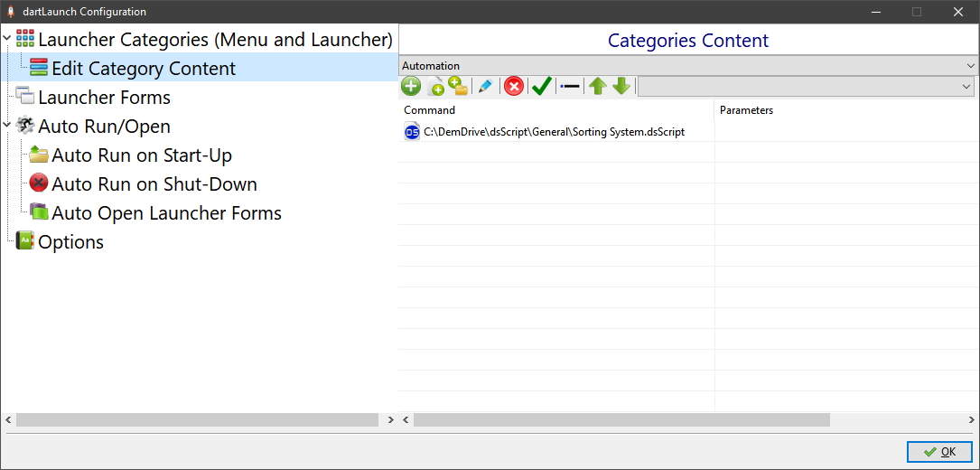Move item down with green arrow
The image size is (980, 470).
(x=621, y=87)
